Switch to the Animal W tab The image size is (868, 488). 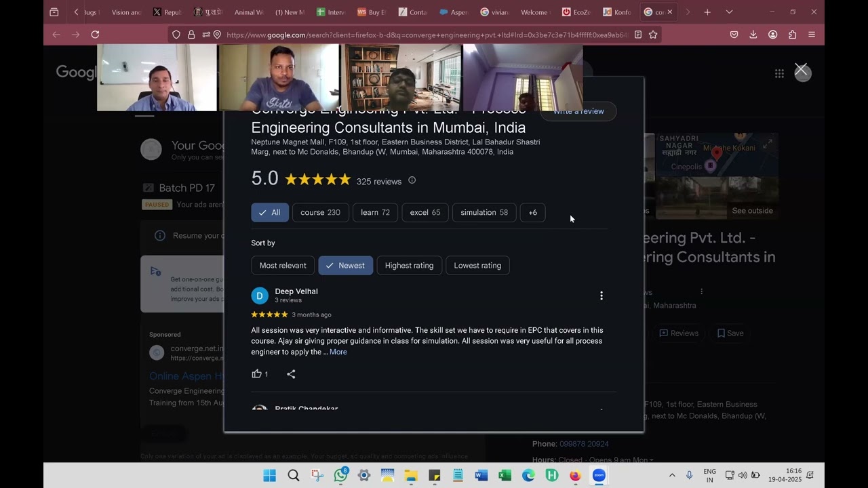tap(249, 12)
